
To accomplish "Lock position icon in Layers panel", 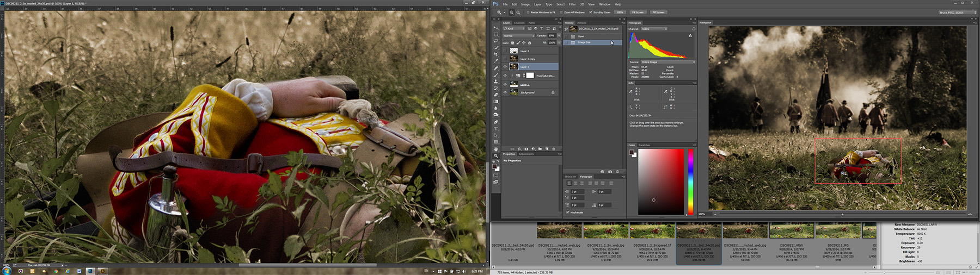I will coord(524,42).
